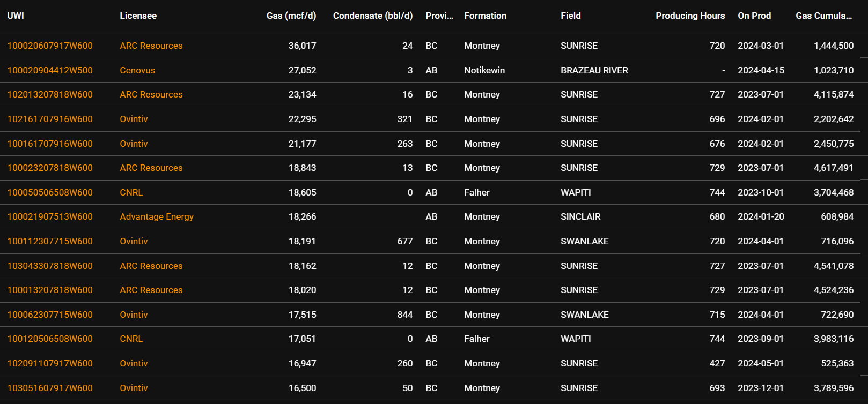Select the Notikewin formation cell

pos(484,70)
